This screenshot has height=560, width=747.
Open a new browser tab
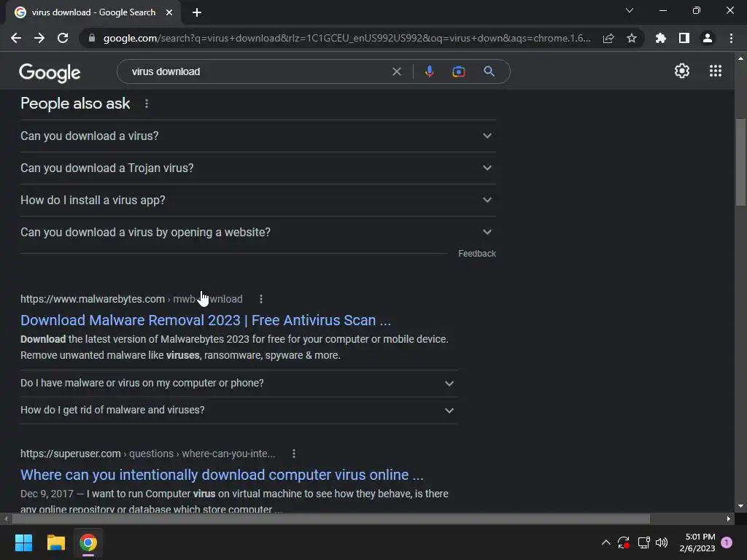pos(197,12)
